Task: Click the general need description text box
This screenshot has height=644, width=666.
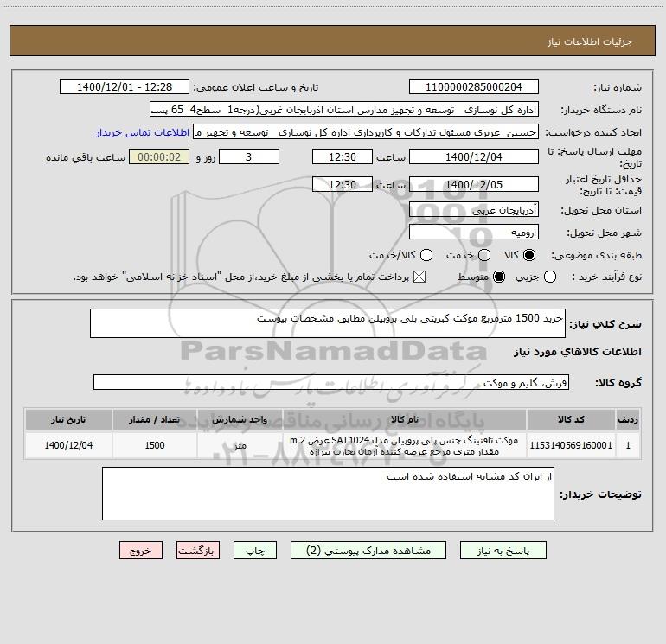Action: click(328, 323)
